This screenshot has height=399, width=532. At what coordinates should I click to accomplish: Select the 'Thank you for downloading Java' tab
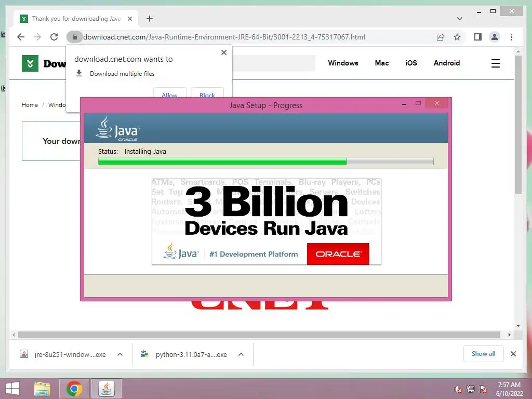point(76,19)
